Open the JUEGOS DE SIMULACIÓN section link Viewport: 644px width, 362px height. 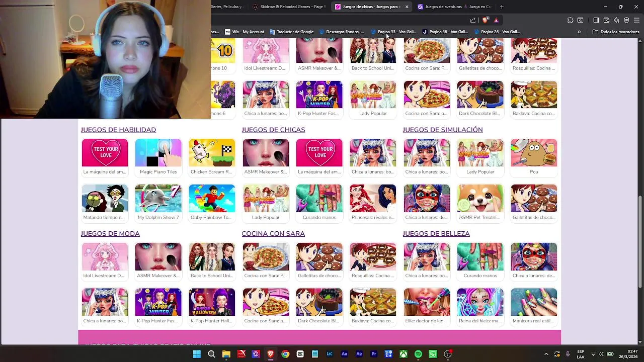coord(443,130)
